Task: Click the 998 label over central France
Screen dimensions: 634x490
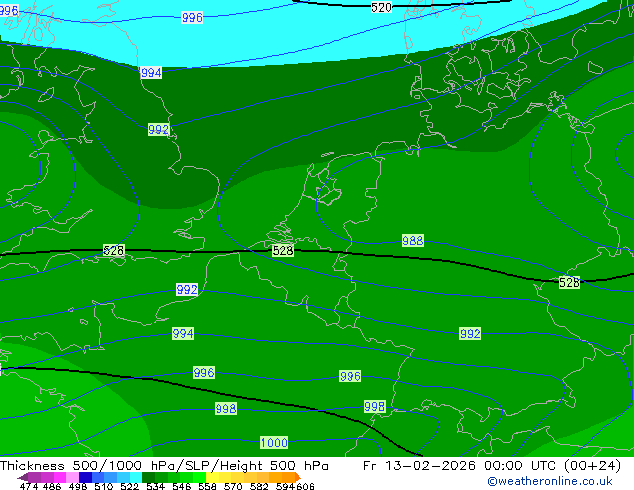Action: (226, 408)
